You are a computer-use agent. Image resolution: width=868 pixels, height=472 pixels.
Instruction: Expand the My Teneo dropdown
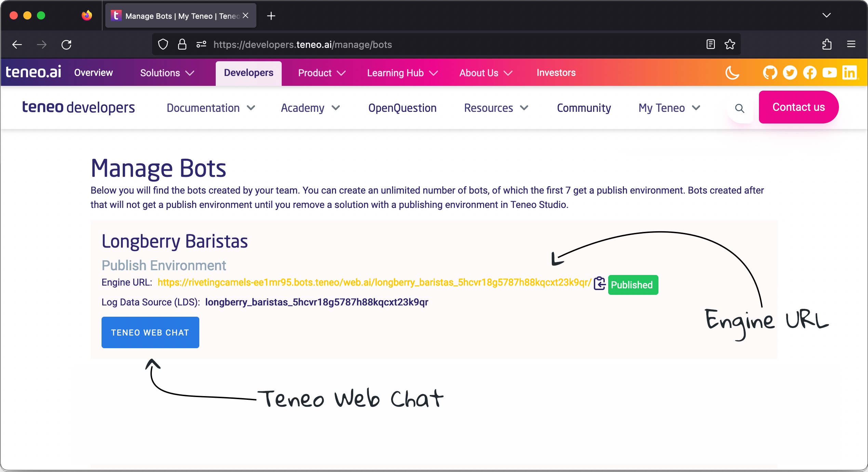pyautogui.click(x=669, y=108)
